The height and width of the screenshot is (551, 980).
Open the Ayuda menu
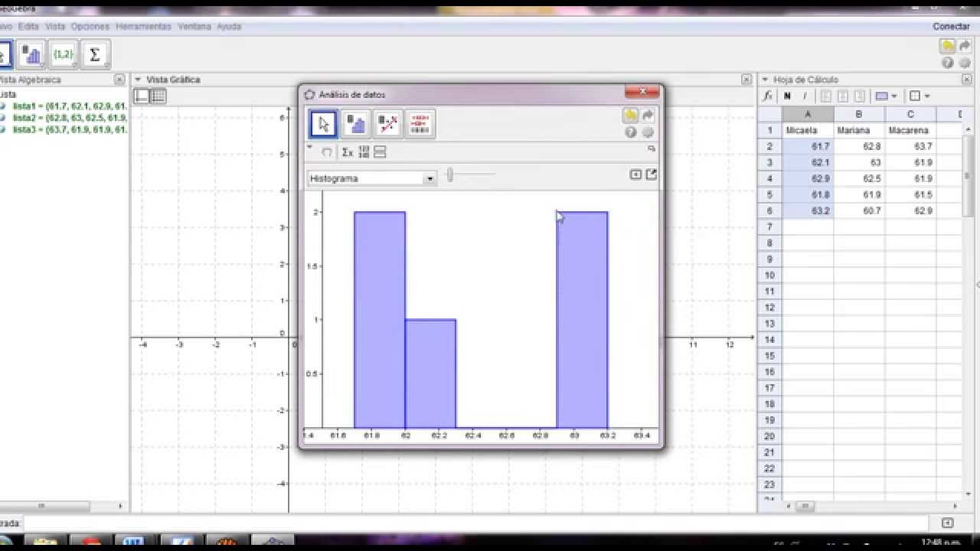tap(229, 26)
